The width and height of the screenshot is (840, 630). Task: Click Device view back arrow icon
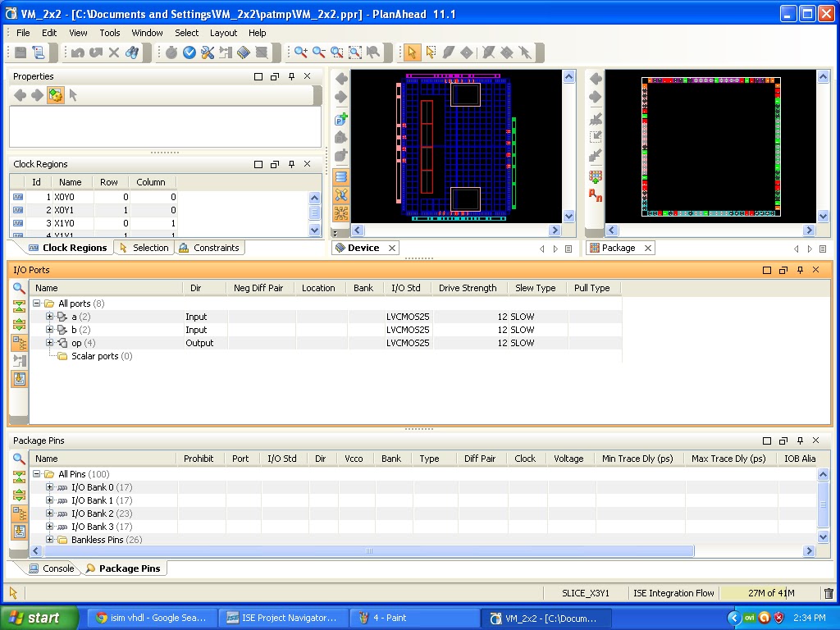pos(341,79)
